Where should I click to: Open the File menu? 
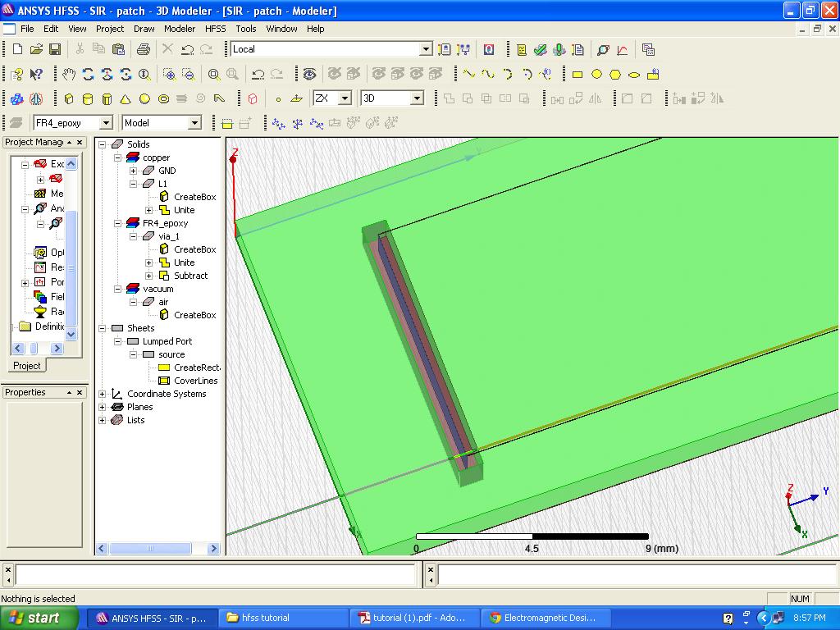(27, 29)
